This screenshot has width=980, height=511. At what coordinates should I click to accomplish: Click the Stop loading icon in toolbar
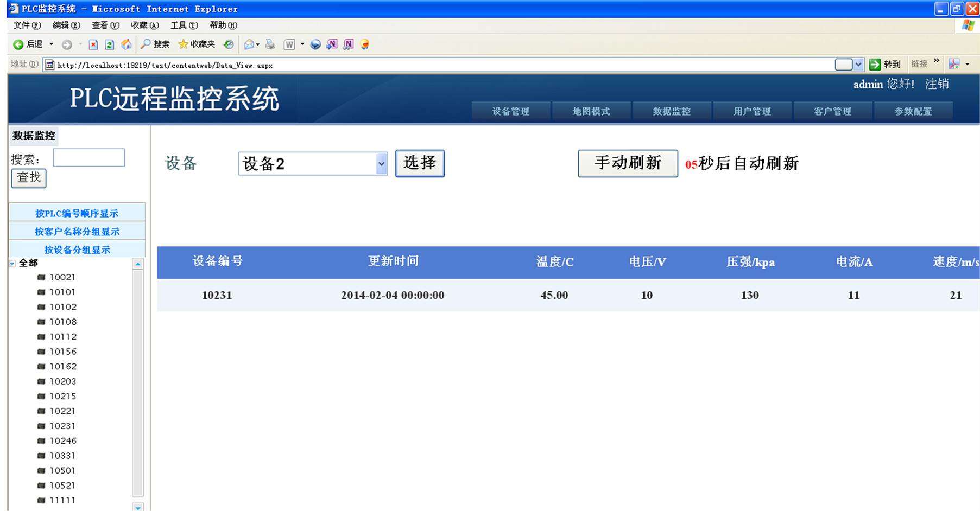[93, 44]
